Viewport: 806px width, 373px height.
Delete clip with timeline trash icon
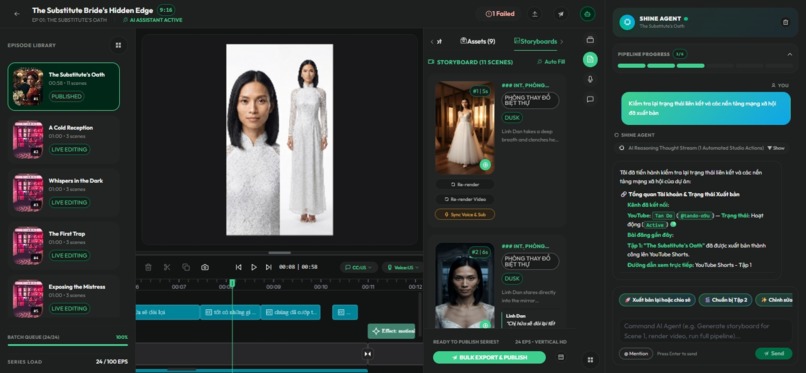pyautogui.click(x=149, y=267)
